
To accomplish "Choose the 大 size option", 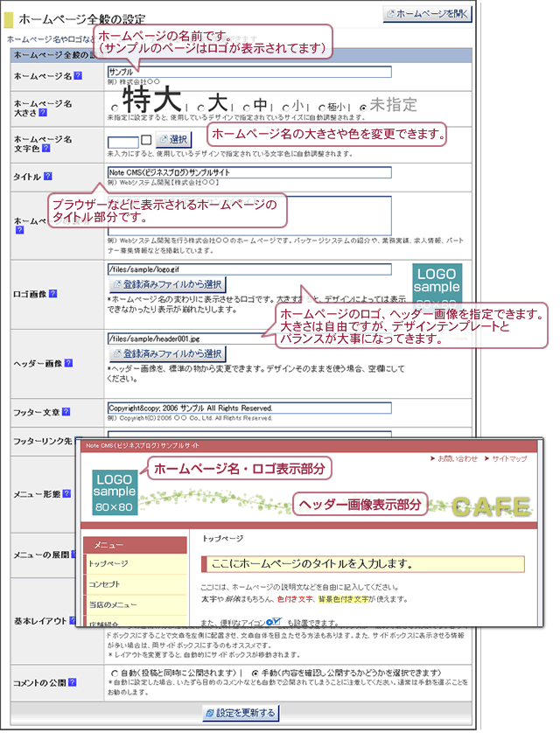I will click(x=200, y=108).
